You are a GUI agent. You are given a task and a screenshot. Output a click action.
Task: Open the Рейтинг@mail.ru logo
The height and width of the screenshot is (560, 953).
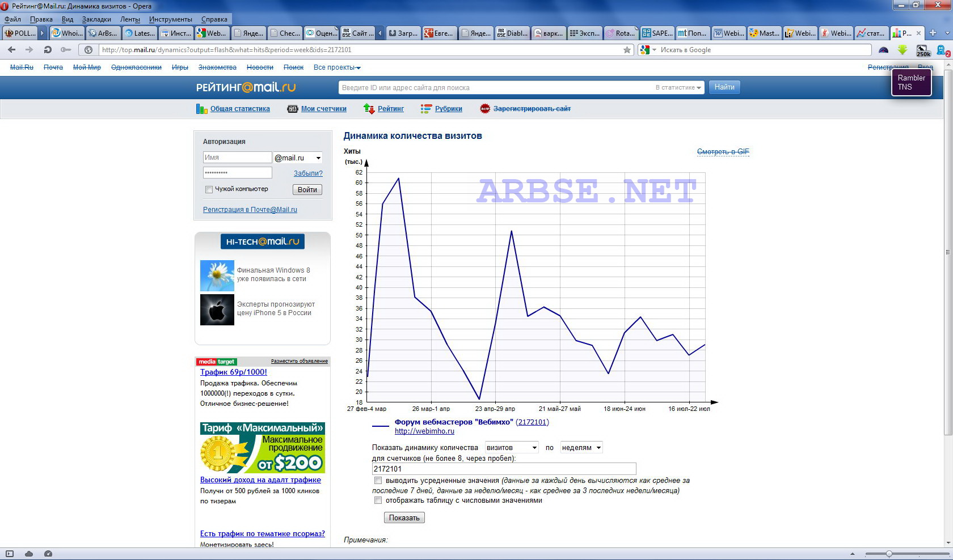(246, 87)
